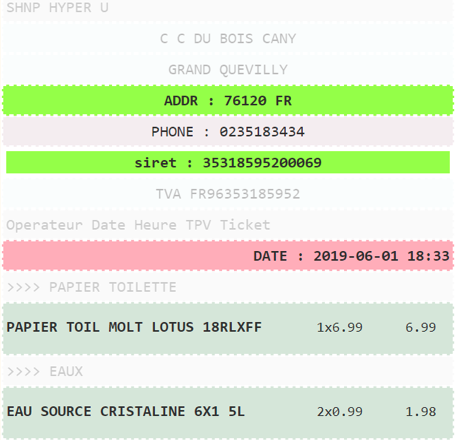Viewport: 457px width, 440px height.
Task: Select the 6.99 total price
Action: [x=421, y=327]
